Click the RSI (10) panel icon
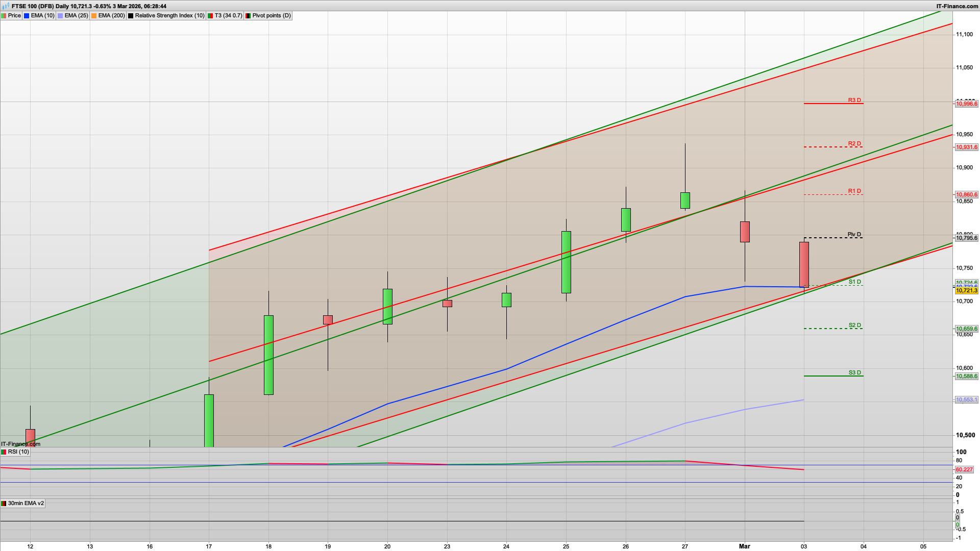Viewport: 980px width, 551px height. 4,452
